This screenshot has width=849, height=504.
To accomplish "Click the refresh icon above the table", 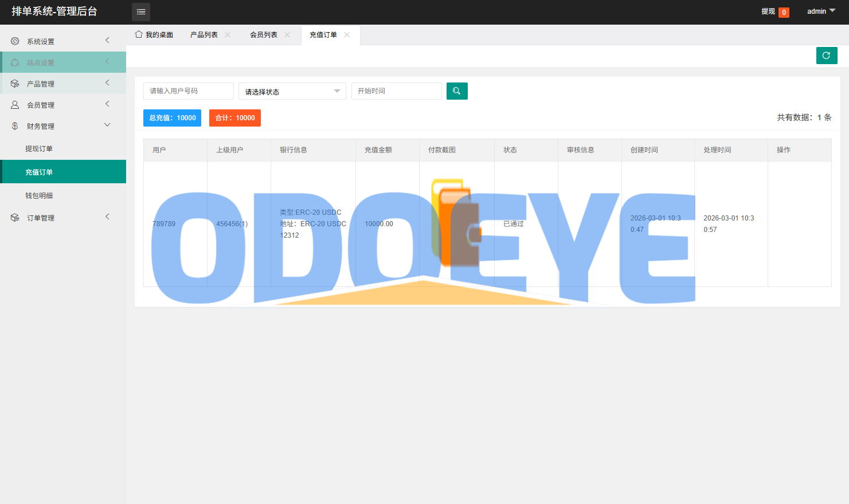I will click(826, 55).
